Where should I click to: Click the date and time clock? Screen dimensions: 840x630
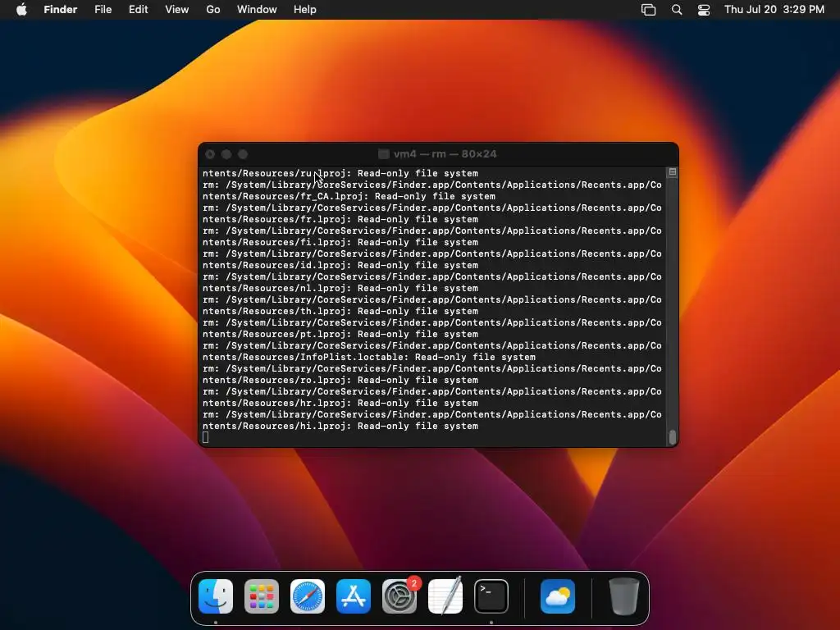774,10
